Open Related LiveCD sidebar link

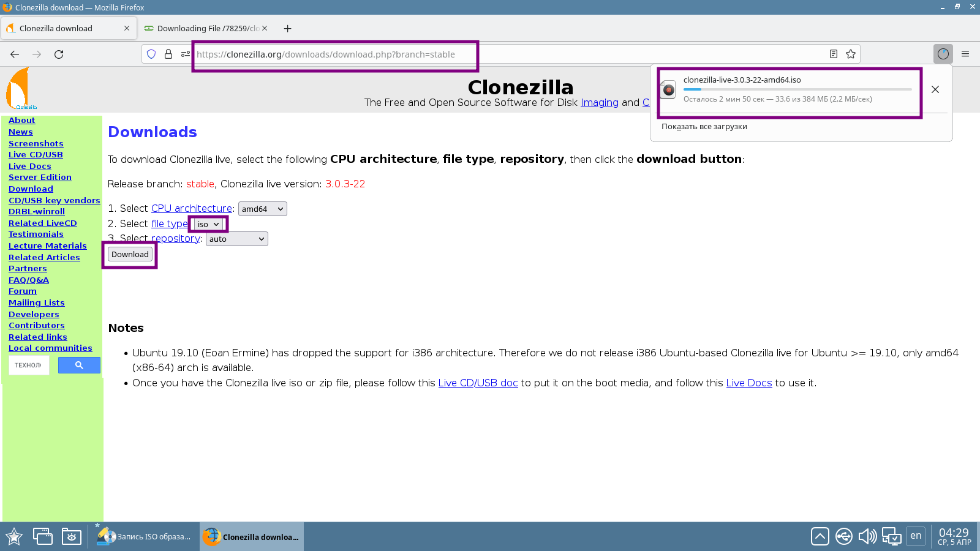coord(43,223)
